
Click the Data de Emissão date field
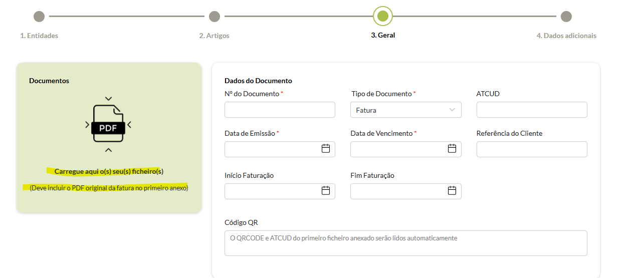point(272,149)
